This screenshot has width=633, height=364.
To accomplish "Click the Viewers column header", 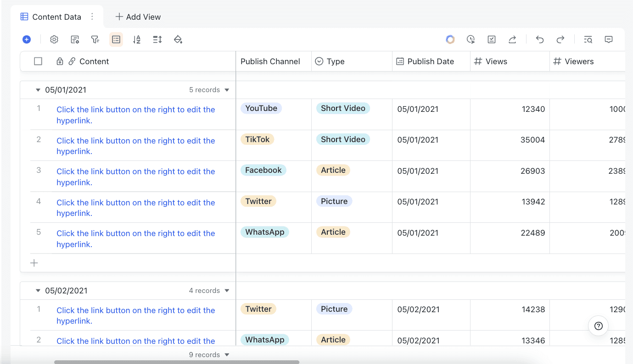I will 587,61.
